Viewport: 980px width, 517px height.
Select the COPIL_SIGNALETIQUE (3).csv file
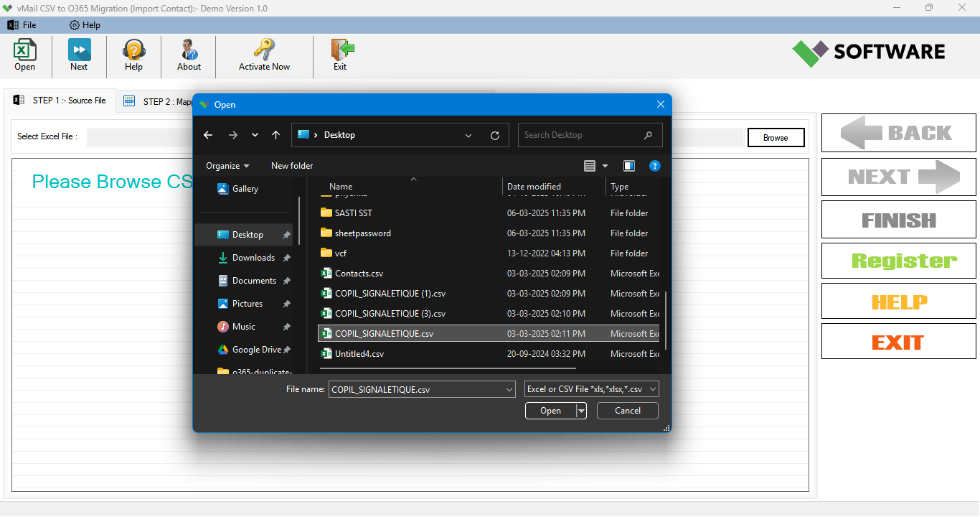pyautogui.click(x=488, y=314)
